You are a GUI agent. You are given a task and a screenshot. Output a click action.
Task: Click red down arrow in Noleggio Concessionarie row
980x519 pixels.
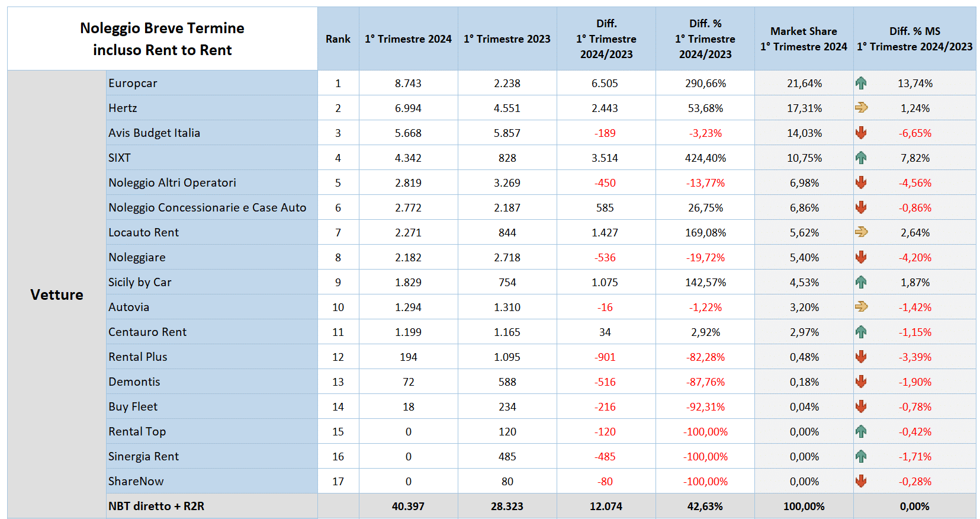pos(861,208)
